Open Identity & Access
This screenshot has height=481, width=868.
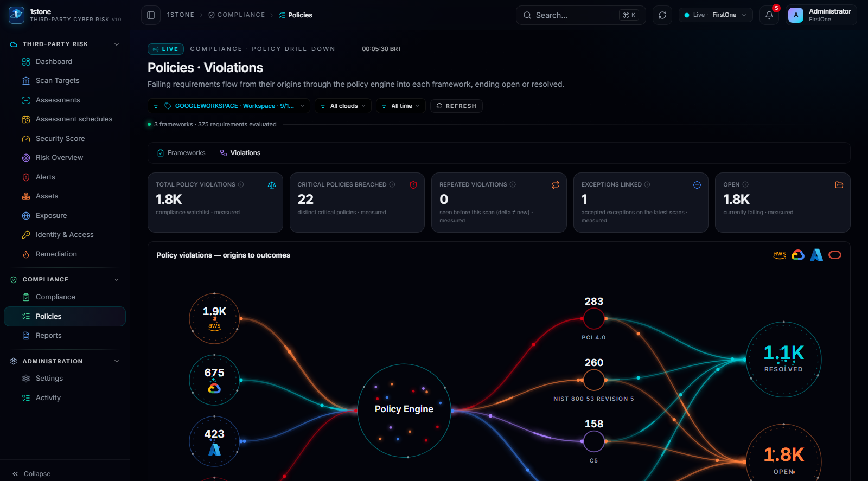[65, 235]
